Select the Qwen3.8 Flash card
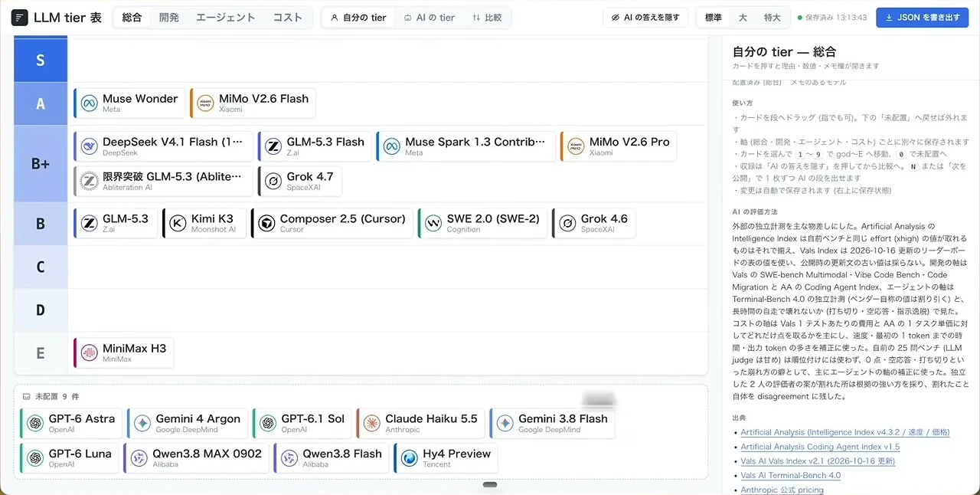 331,458
